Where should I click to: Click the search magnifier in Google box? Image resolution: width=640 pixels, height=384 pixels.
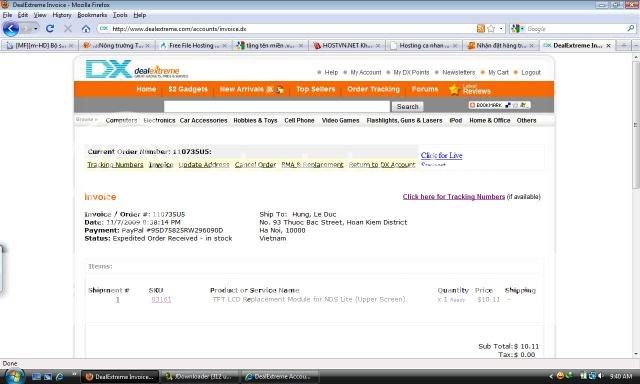coord(631,29)
